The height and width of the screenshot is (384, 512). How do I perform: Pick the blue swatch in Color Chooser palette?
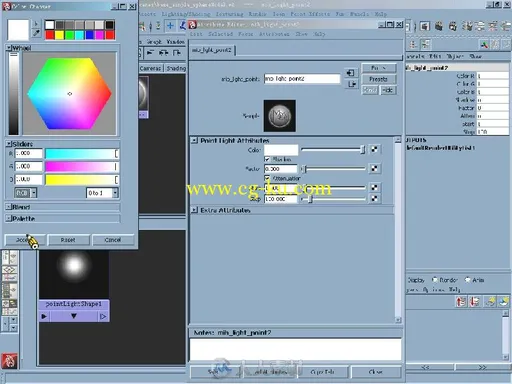tap(90, 35)
